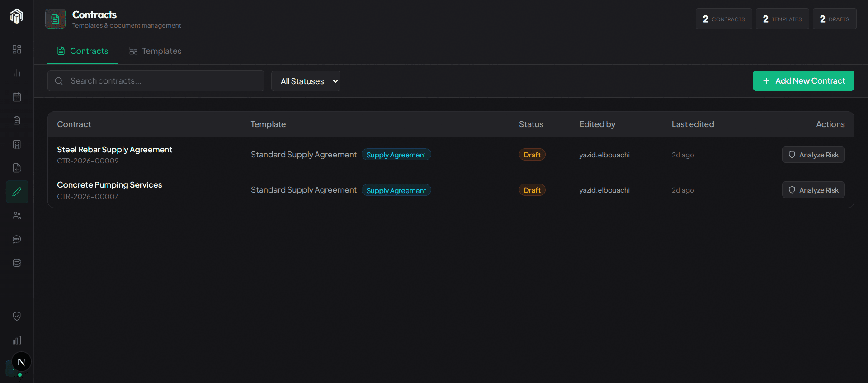The width and height of the screenshot is (868, 383).
Task: Select the pencil contracts icon in sidebar
Action: (x=17, y=192)
